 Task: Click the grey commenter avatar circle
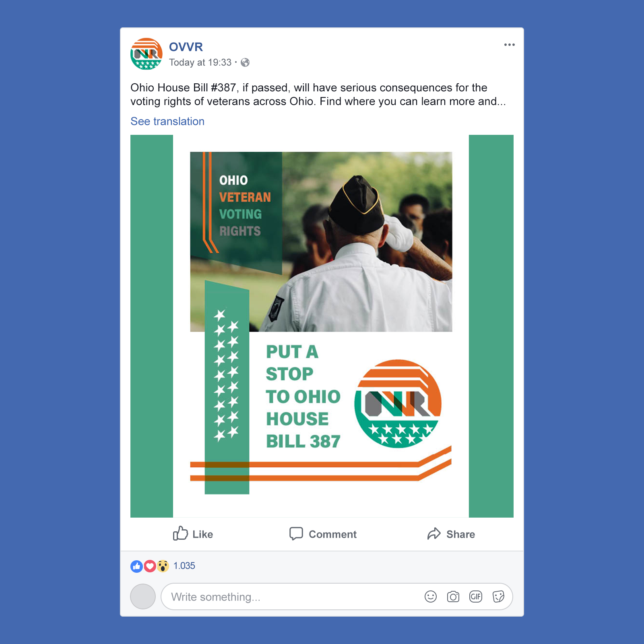143,597
